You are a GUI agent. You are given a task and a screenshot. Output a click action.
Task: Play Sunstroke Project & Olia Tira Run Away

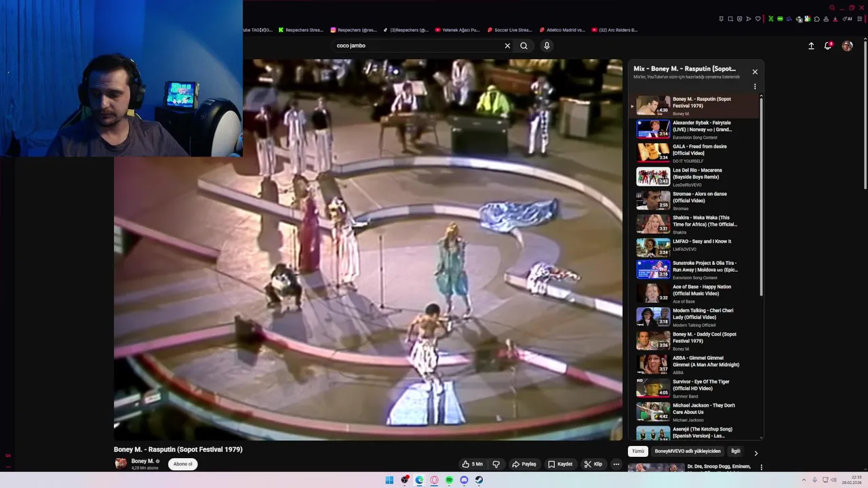(694, 270)
